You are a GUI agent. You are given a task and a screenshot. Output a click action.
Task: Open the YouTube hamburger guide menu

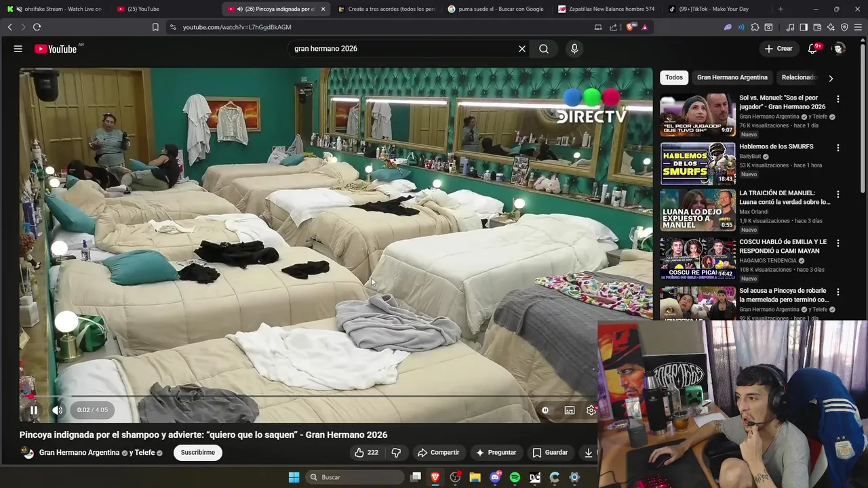[x=18, y=49]
